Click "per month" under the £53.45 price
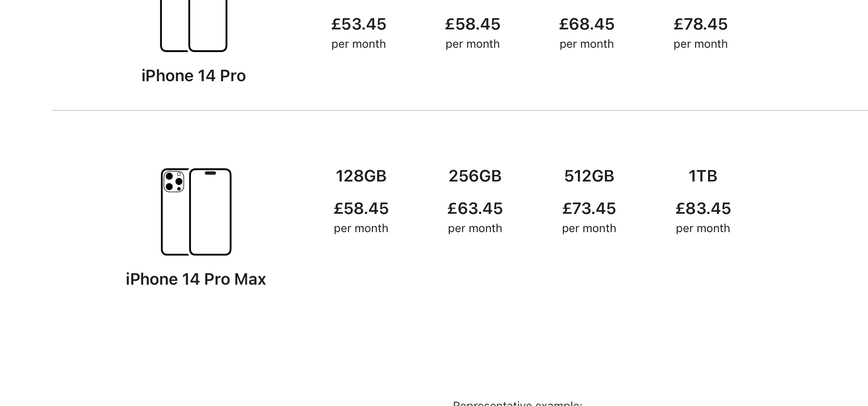This screenshot has width=868, height=406. click(x=359, y=44)
